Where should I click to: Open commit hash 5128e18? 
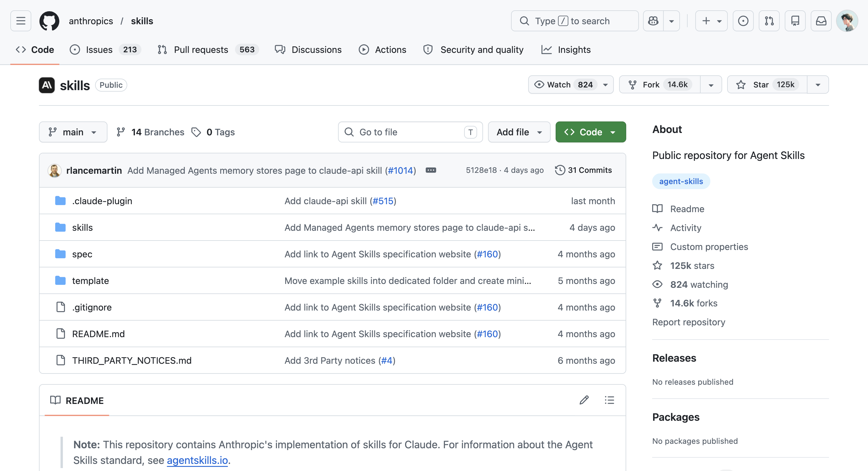tap(481, 170)
